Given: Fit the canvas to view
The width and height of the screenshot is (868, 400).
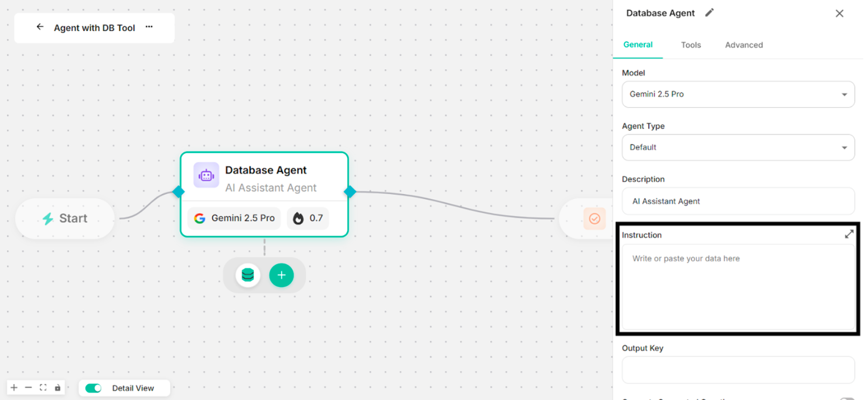Looking at the screenshot, I should coord(43,387).
